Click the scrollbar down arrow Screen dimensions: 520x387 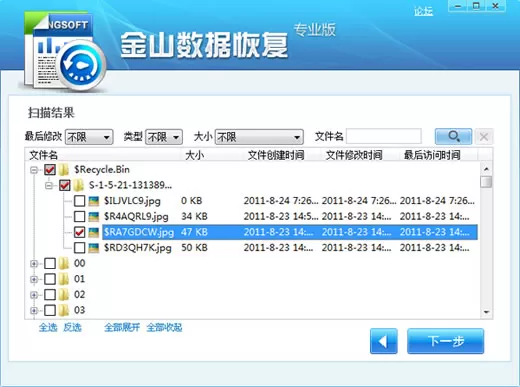click(486, 312)
